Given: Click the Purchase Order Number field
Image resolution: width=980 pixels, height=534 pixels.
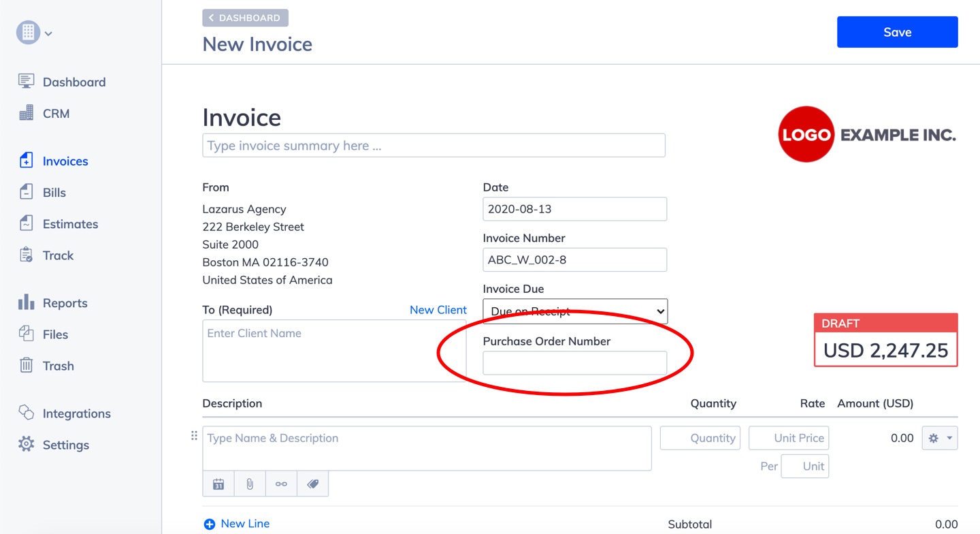Looking at the screenshot, I should (x=575, y=363).
